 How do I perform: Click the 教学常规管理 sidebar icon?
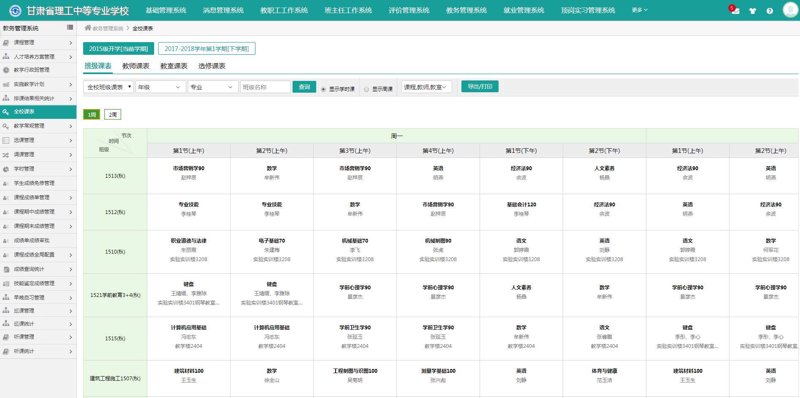coord(6,126)
